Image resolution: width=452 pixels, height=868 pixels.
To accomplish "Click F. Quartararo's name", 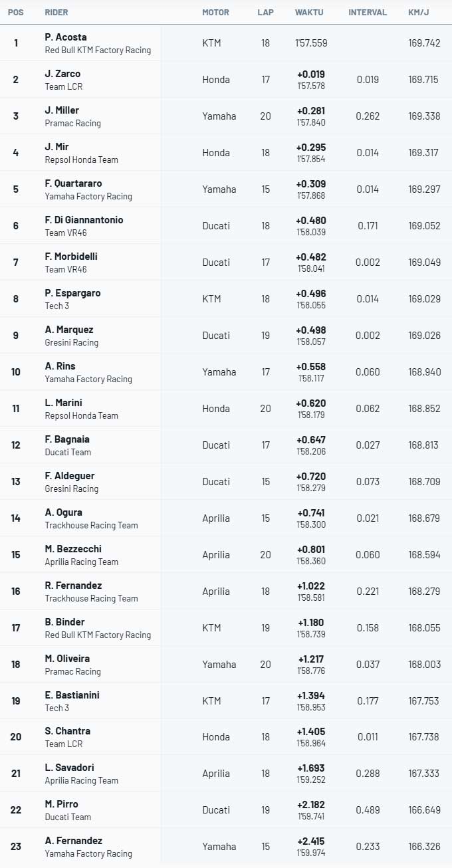I will pos(73,183).
